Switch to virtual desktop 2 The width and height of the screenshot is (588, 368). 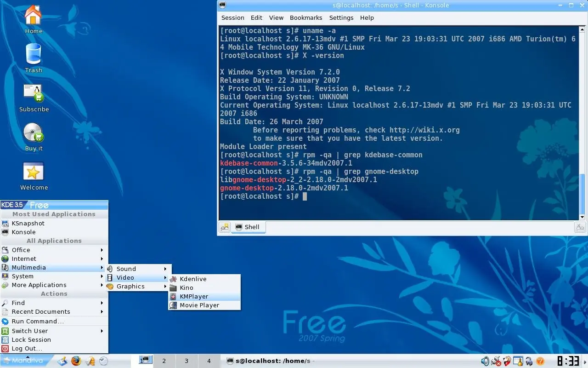(164, 361)
